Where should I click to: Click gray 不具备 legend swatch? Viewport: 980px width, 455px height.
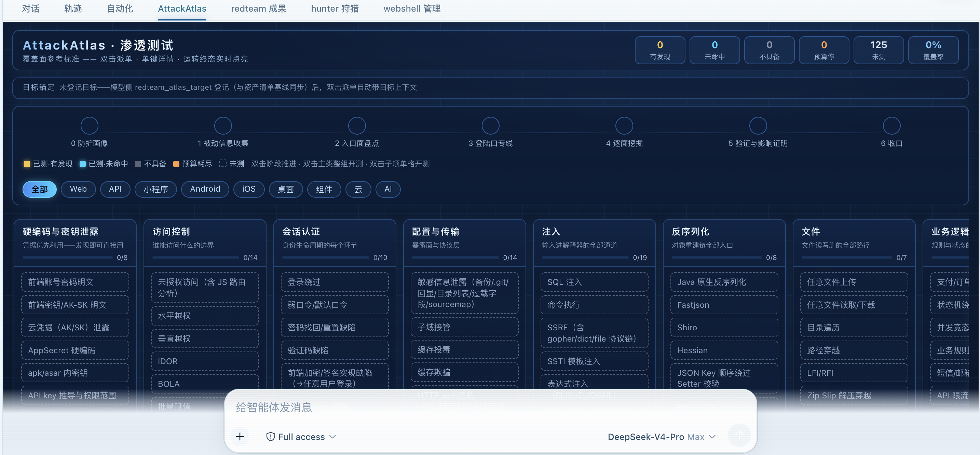pyautogui.click(x=138, y=164)
